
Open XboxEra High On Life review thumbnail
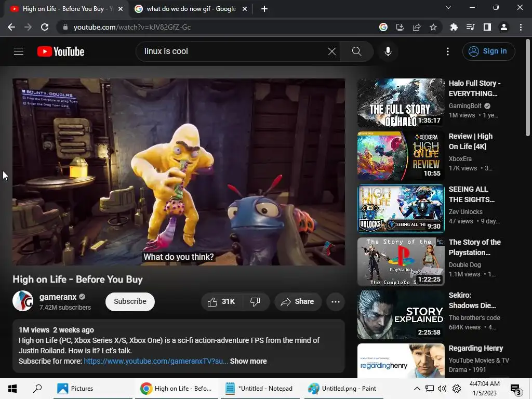tap(401, 156)
